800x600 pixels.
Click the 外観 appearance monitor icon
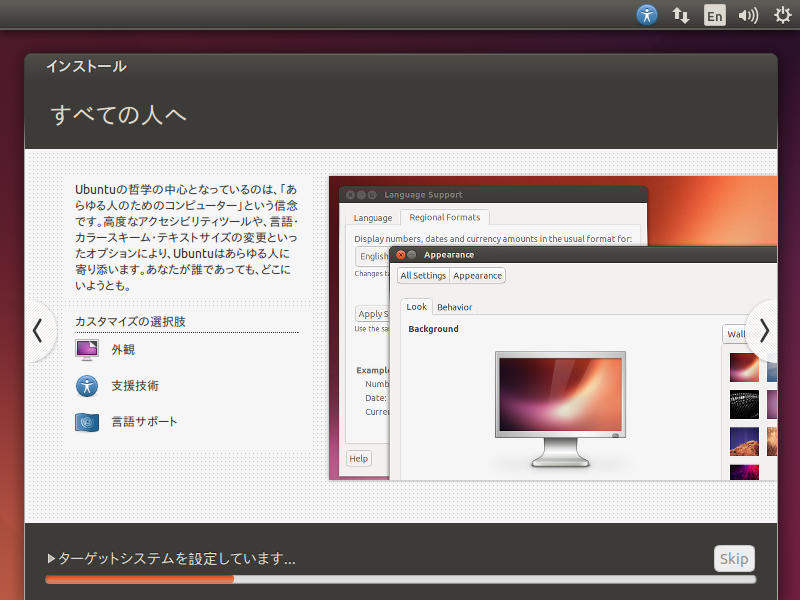(x=87, y=350)
